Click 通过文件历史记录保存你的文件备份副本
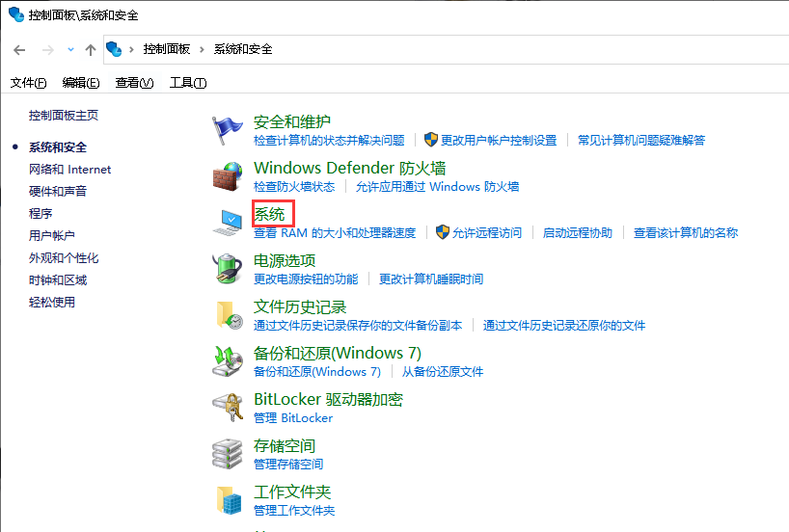Screen dimensions: 789x532 pos(358,326)
